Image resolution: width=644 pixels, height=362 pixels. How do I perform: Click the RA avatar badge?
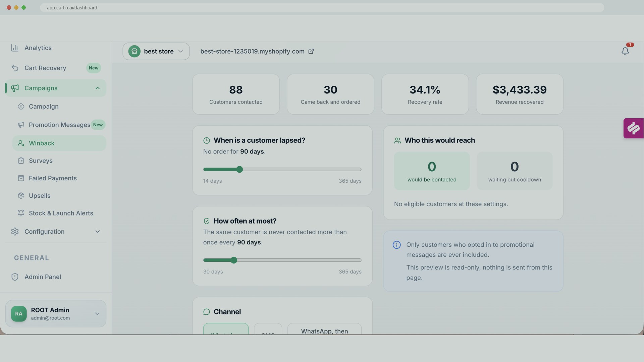click(19, 314)
